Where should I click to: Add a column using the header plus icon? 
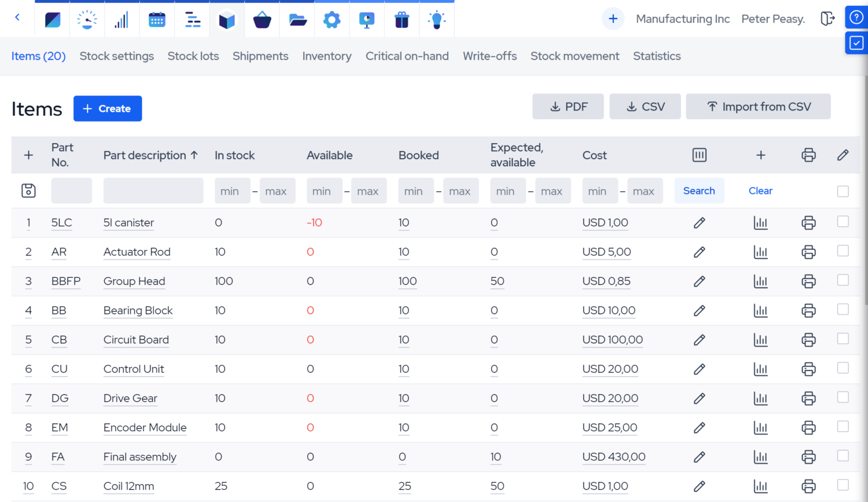760,155
